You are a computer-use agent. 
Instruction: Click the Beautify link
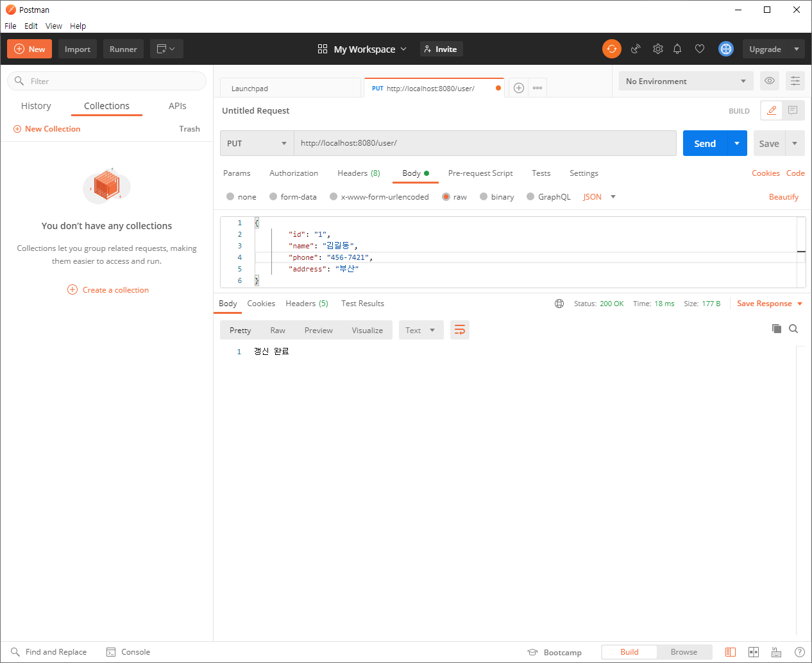[x=784, y=197]
